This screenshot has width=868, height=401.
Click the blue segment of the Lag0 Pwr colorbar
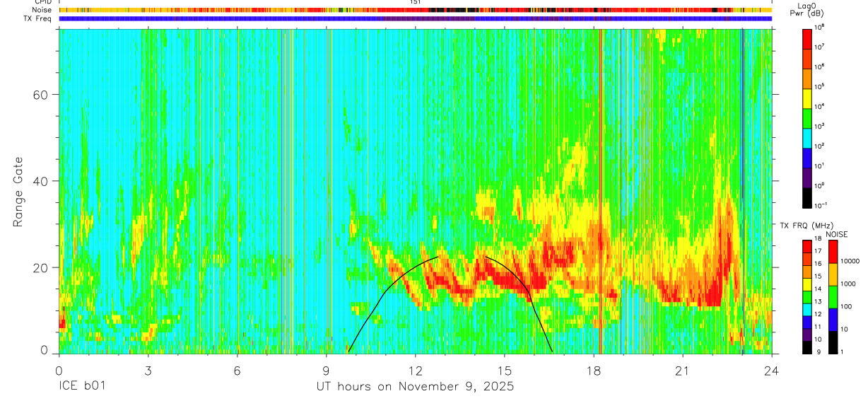coord(807,158)
